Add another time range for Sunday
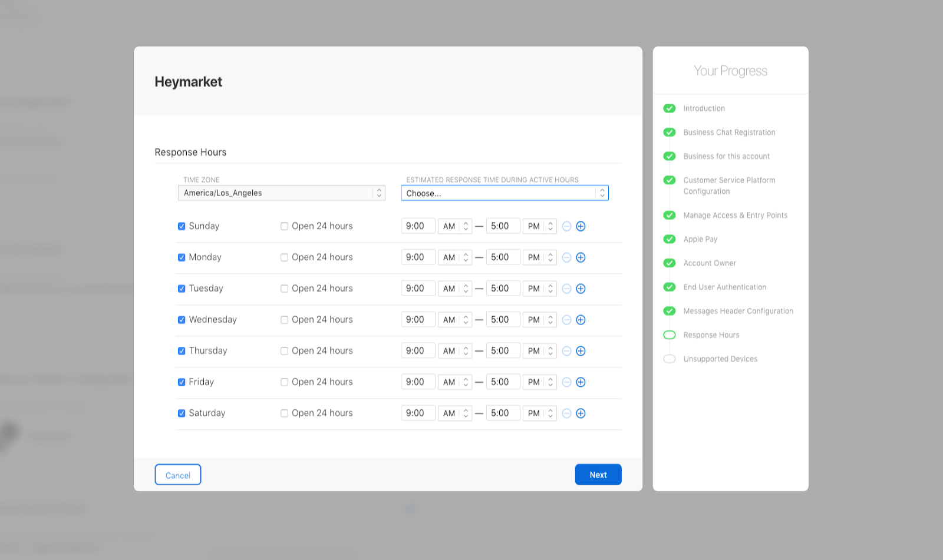 point(581,226)
